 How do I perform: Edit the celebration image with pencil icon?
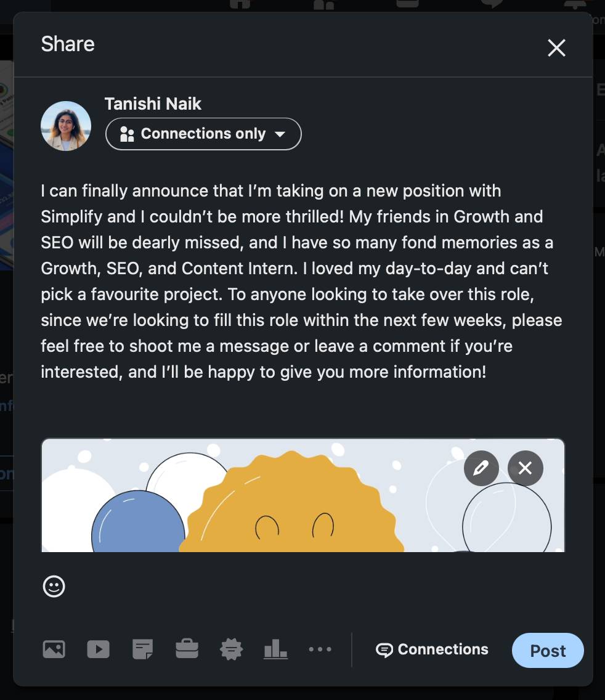click(481, 468)
